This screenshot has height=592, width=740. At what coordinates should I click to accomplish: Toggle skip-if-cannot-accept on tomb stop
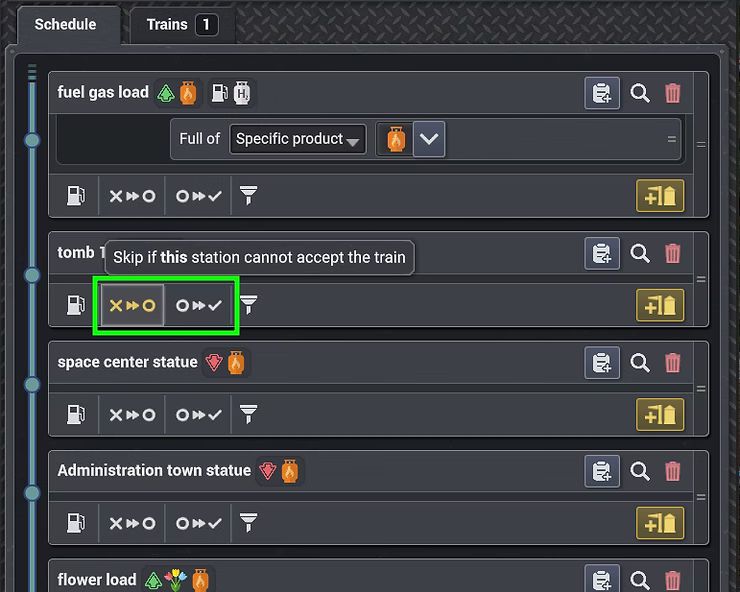pyautogui.click(x=132, y=305)
